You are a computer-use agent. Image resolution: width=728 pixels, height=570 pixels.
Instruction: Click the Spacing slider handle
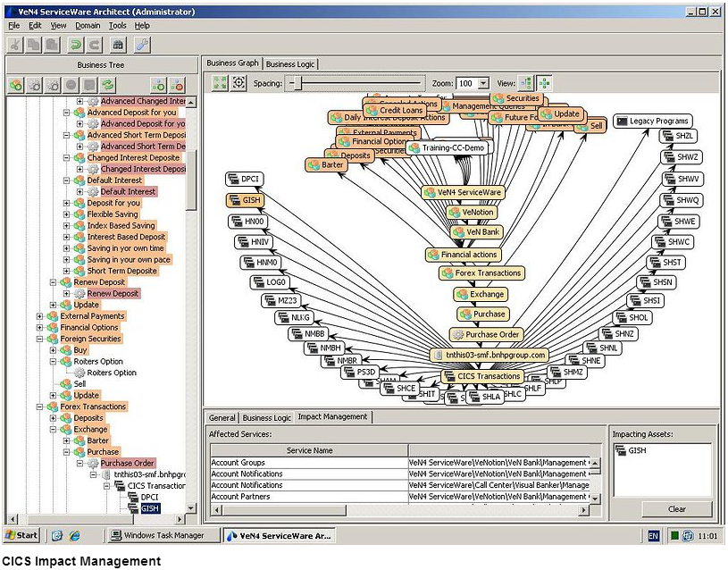296,83
